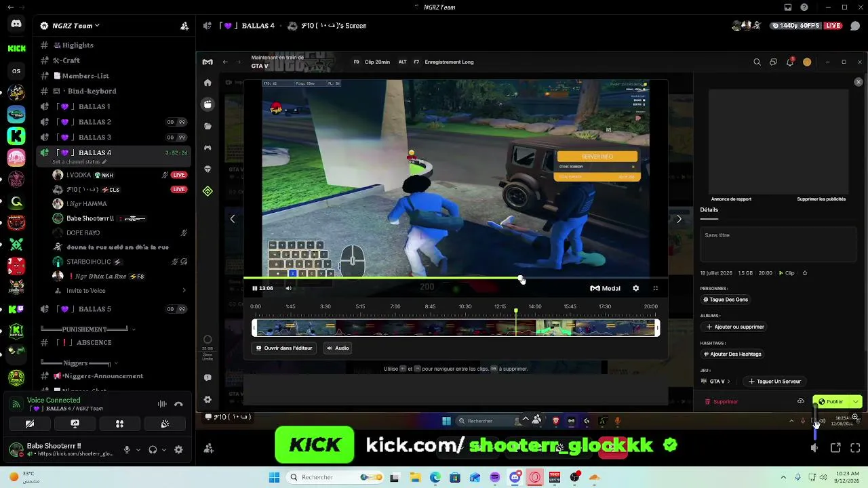The height and width of the screenshot is (488, 868).
Task: Search in Medal with magnifier icon
Action: pos(757,62)
